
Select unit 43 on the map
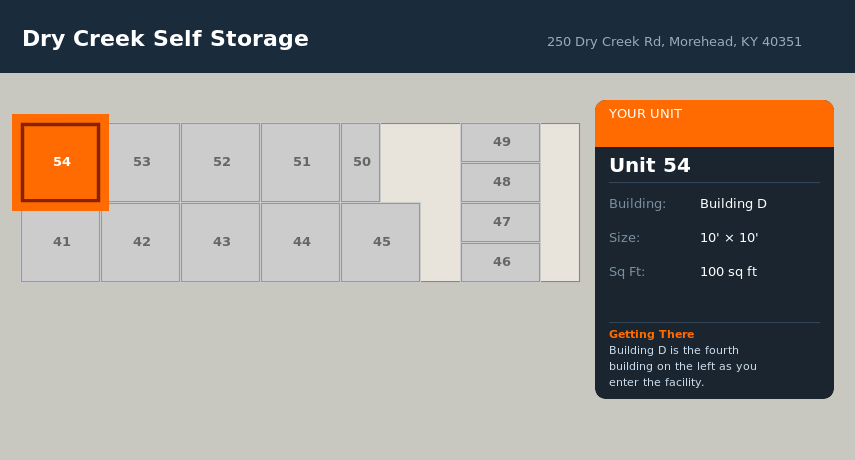(x=221, y=242)
